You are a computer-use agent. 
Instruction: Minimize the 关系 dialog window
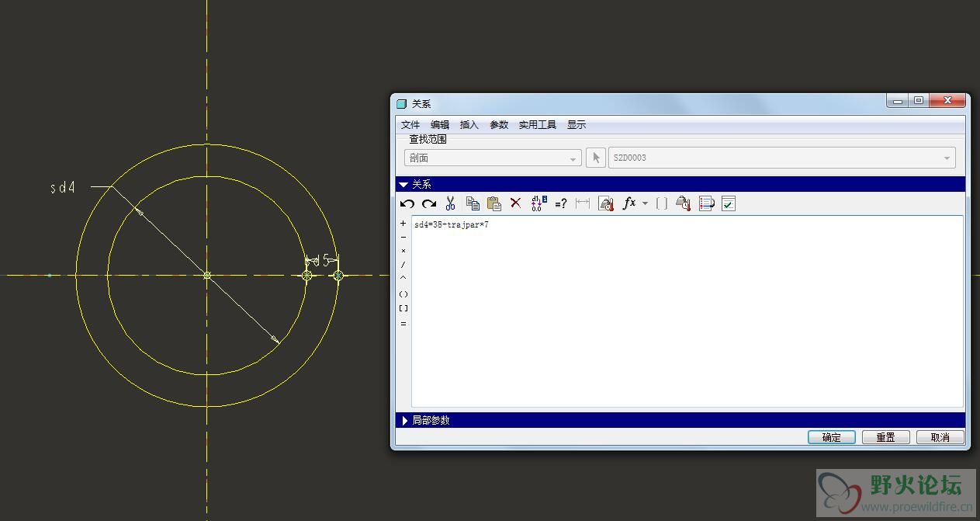point(898,101)
